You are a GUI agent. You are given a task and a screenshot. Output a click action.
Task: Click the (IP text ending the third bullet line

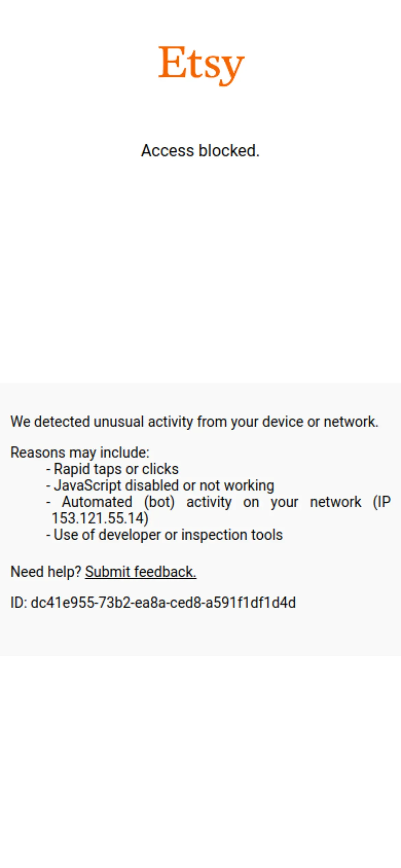tap(382, 502)
